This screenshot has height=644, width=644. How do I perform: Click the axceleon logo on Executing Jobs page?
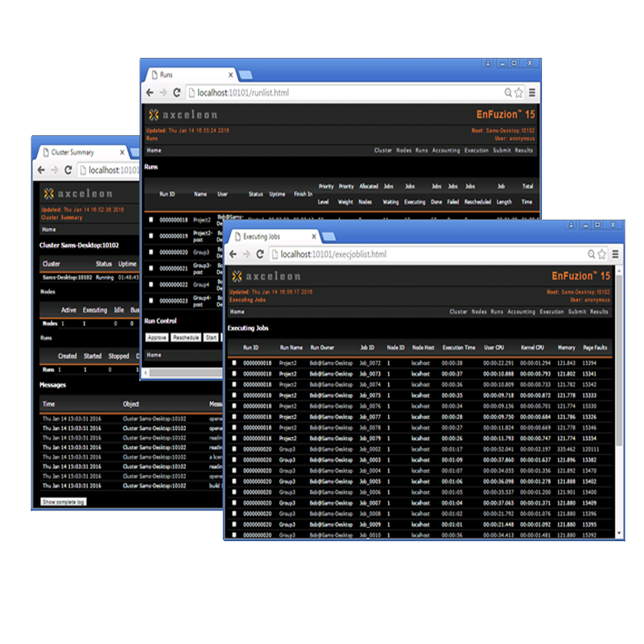point(266,276)
